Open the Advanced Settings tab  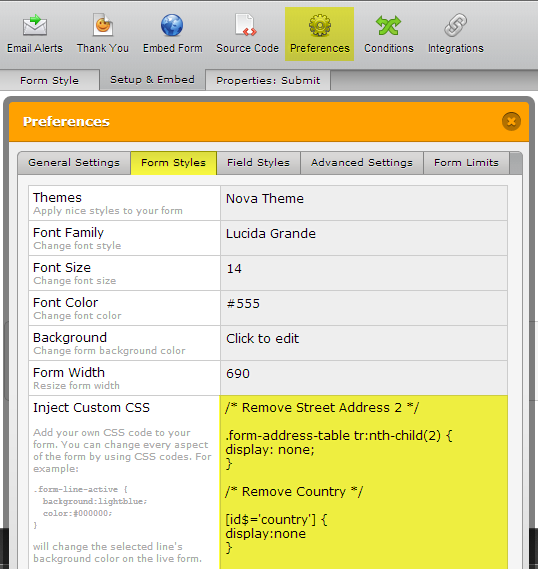tap(362, 163)
